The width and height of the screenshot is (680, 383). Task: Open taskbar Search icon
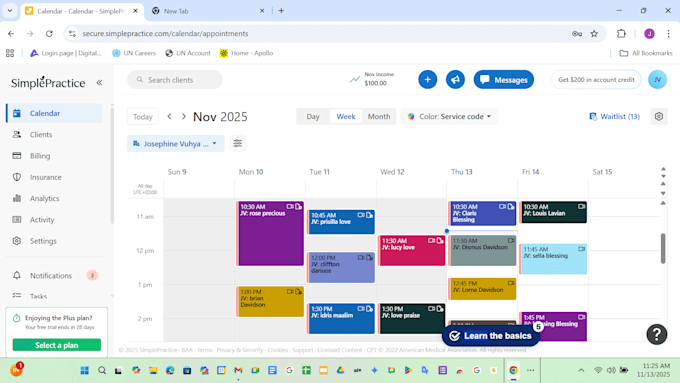pyautogui.click(x=102, y=370)
